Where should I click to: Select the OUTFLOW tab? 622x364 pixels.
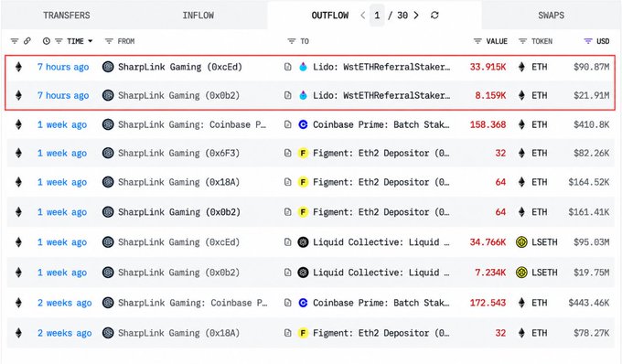pos(329,15)
